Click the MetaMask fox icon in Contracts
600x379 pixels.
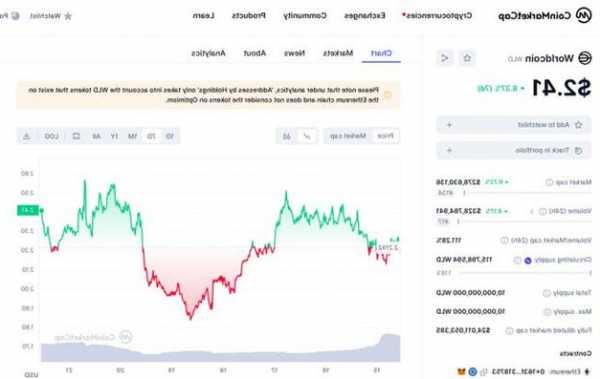click(461, 371)
